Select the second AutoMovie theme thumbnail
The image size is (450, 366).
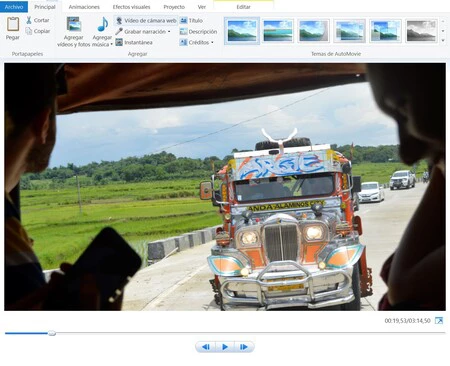(x=278, y=31)
